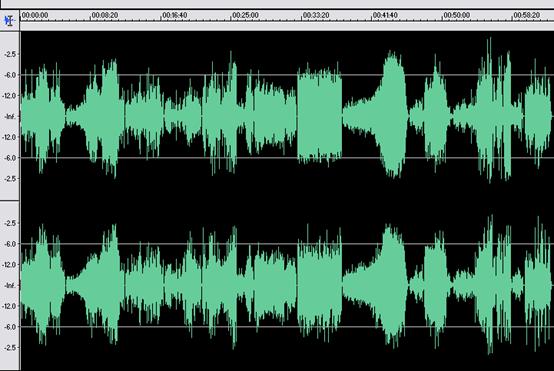Image resolution: width=554 pixels, height=371 pixels.
Task: Click the 00:08:20 time ruler mark
Action: click(x=105, y=15)
